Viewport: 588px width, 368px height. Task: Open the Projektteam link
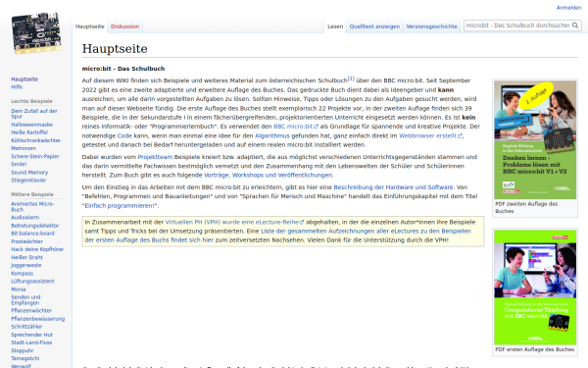pos(155,157)
